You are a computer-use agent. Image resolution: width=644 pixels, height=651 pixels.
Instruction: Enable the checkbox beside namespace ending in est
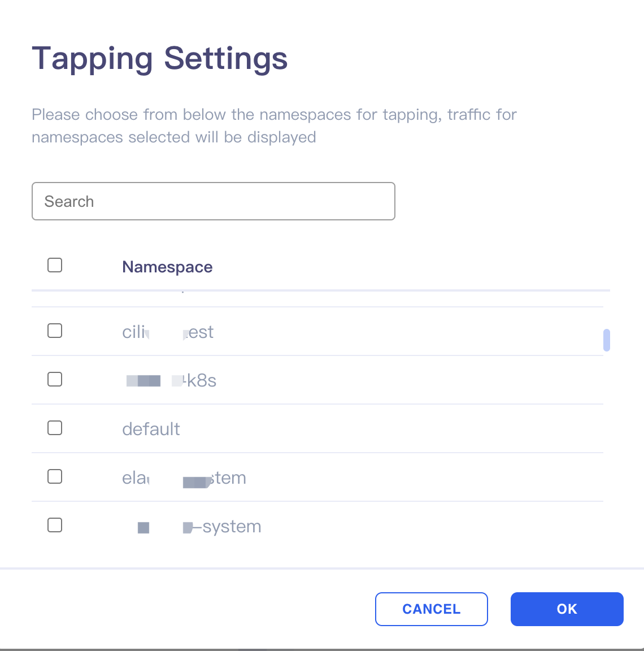tap(55, 331)
